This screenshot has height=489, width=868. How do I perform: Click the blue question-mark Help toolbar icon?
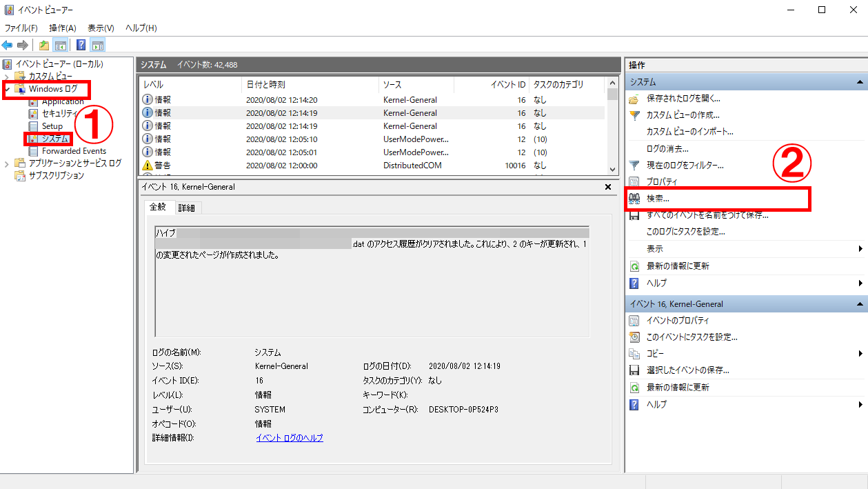pos(81,46)
